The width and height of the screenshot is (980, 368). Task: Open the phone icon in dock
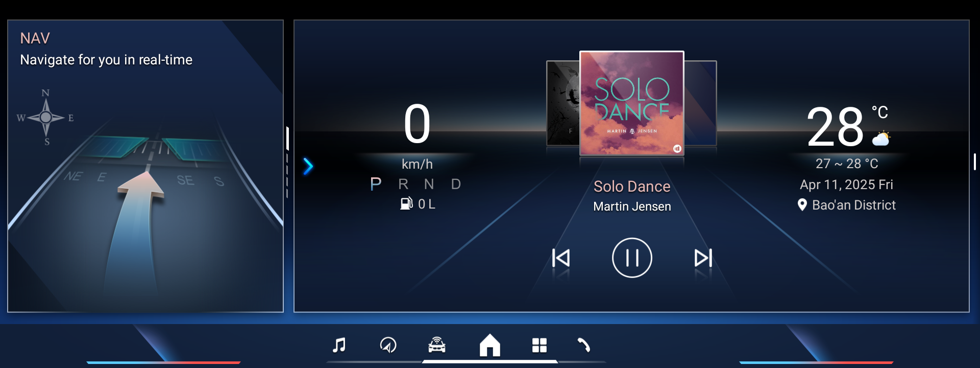point(584,345)
